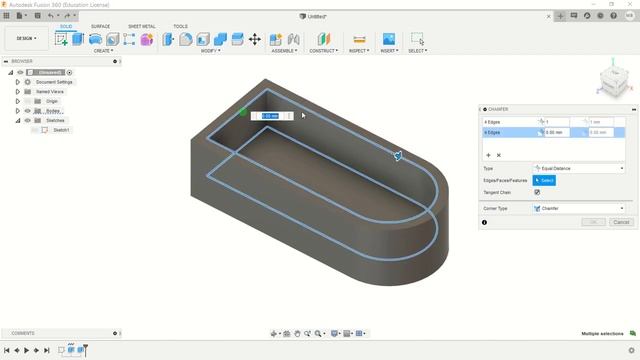Activate the root component radio button
The image size is (640, 360).
[69, 73]
